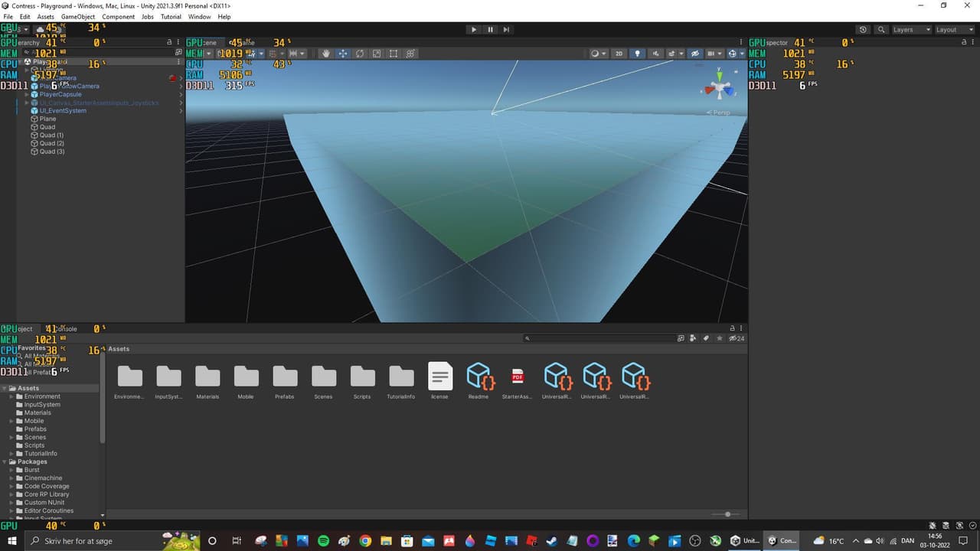Select the Move tool in Scene toolbar

(x=342, y=54)
